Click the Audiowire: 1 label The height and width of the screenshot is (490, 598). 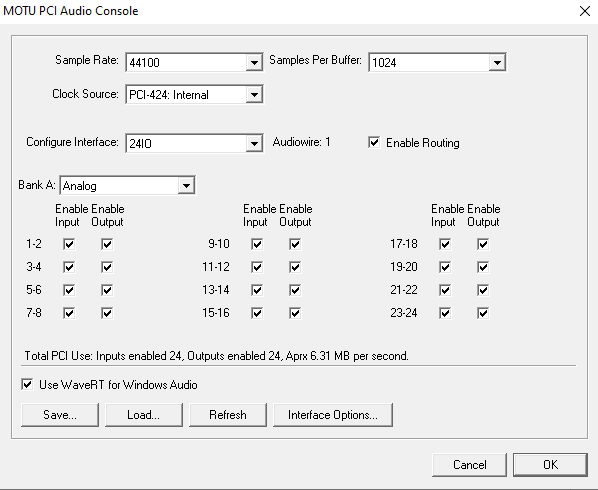click(x=301, y=142)
